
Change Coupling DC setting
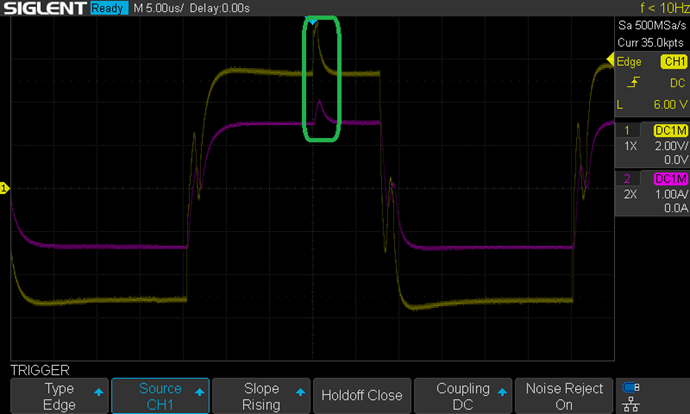(x=463, y=396)
